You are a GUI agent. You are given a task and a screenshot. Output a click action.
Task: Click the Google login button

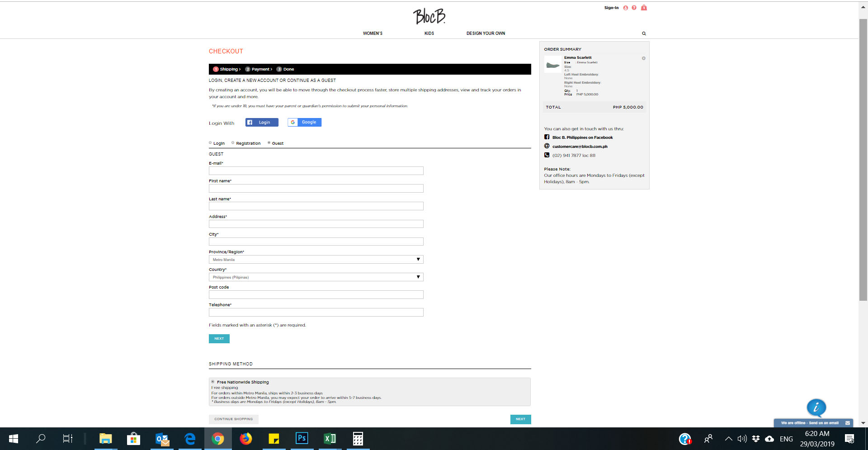click(304, 123)
